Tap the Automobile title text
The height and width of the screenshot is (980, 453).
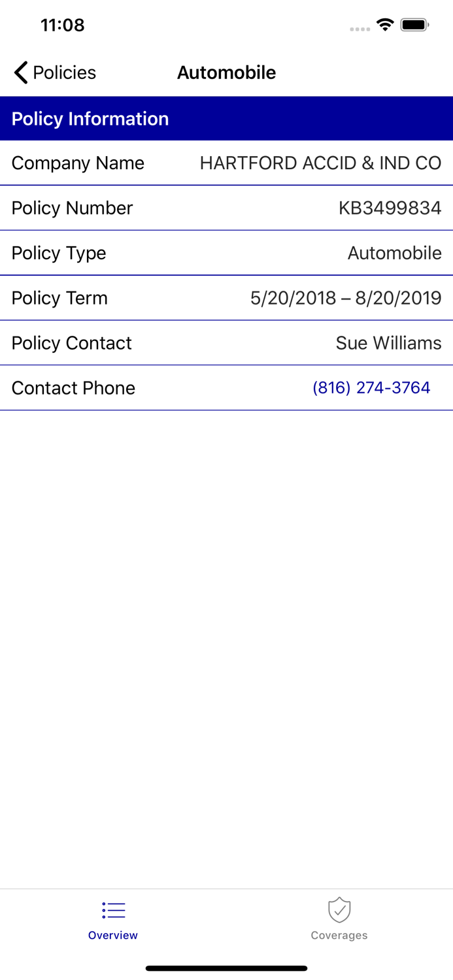226,73
